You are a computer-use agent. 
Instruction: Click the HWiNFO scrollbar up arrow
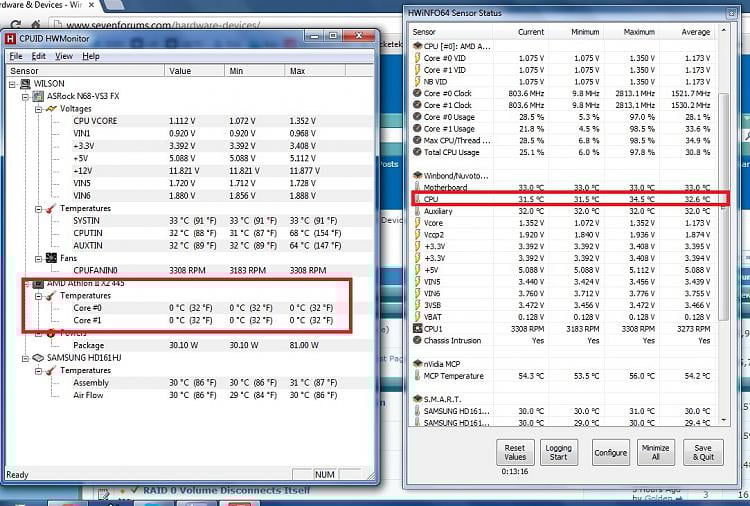[724, 30]
